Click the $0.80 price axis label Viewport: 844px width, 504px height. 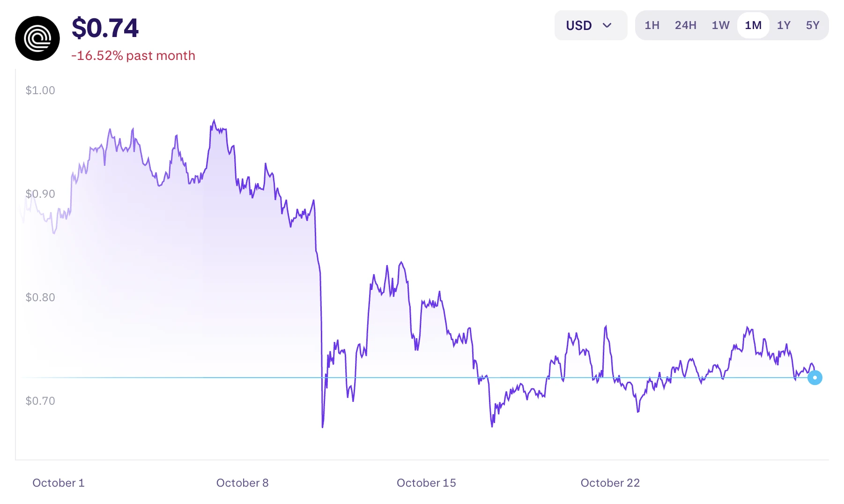point(40,297)
